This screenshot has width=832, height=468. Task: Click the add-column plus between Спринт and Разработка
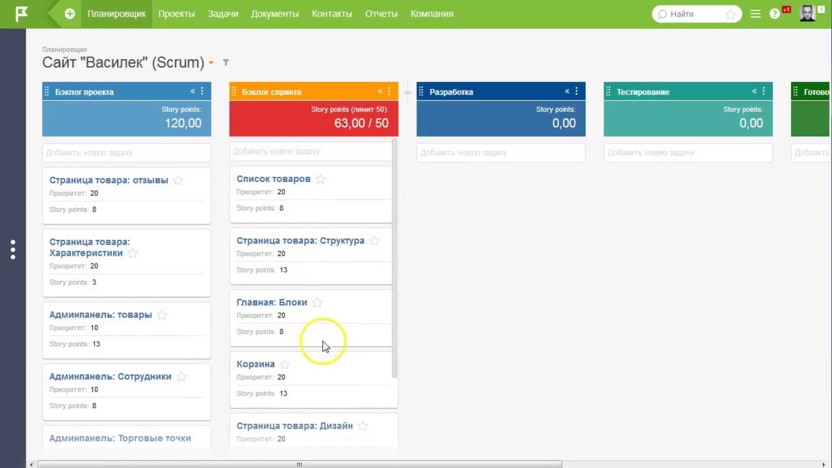pyautogui.click(x=408, y=92)
